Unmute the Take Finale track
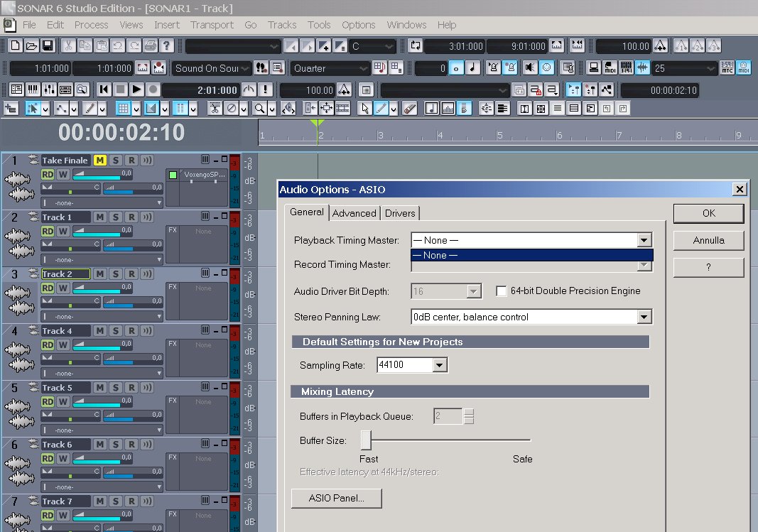 coord(99,161)
